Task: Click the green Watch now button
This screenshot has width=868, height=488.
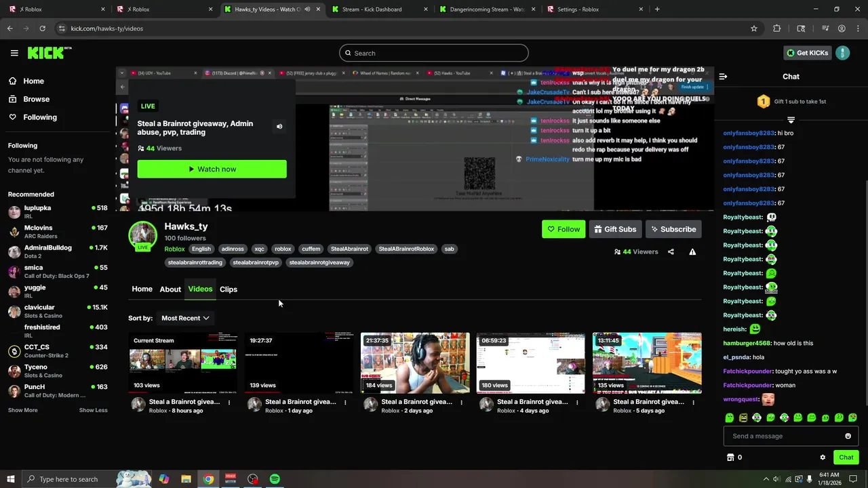Action: 212,169
